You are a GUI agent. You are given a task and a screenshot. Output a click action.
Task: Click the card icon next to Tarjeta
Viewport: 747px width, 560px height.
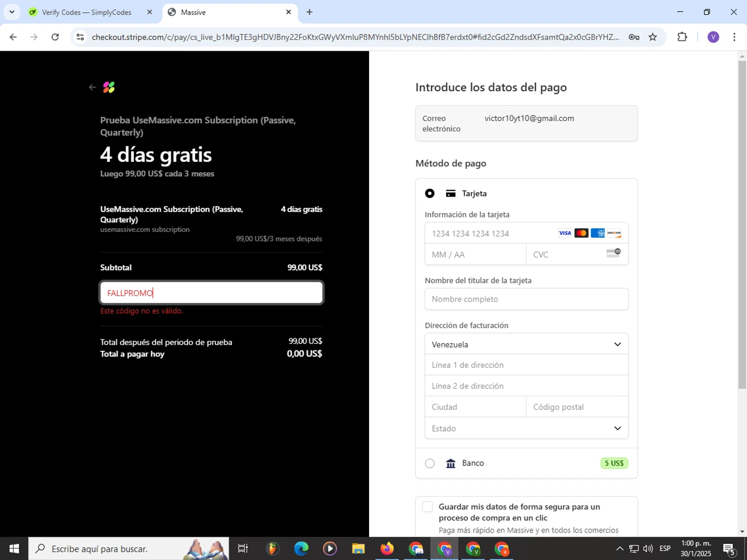pyautogui.click(x=451, y=194)
